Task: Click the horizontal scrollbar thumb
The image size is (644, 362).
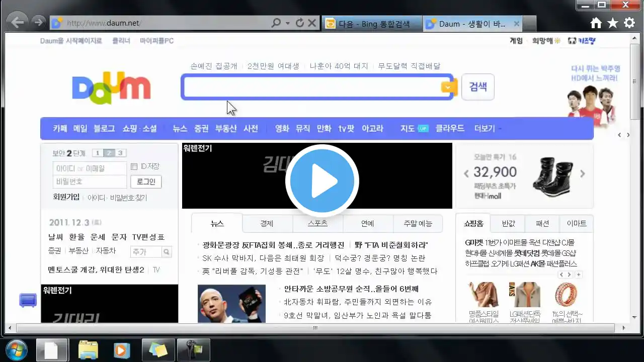Action: click(x=315, y=328)
